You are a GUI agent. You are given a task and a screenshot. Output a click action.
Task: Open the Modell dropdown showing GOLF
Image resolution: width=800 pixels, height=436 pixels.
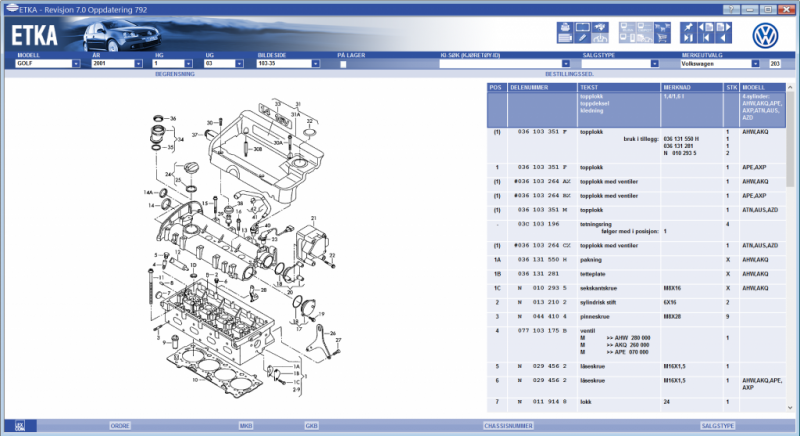76,63
